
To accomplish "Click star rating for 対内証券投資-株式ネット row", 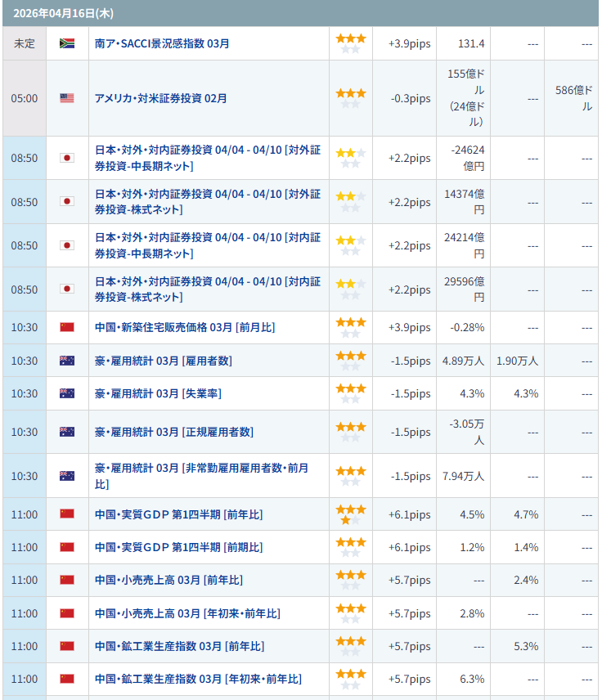I will point(351,289).
